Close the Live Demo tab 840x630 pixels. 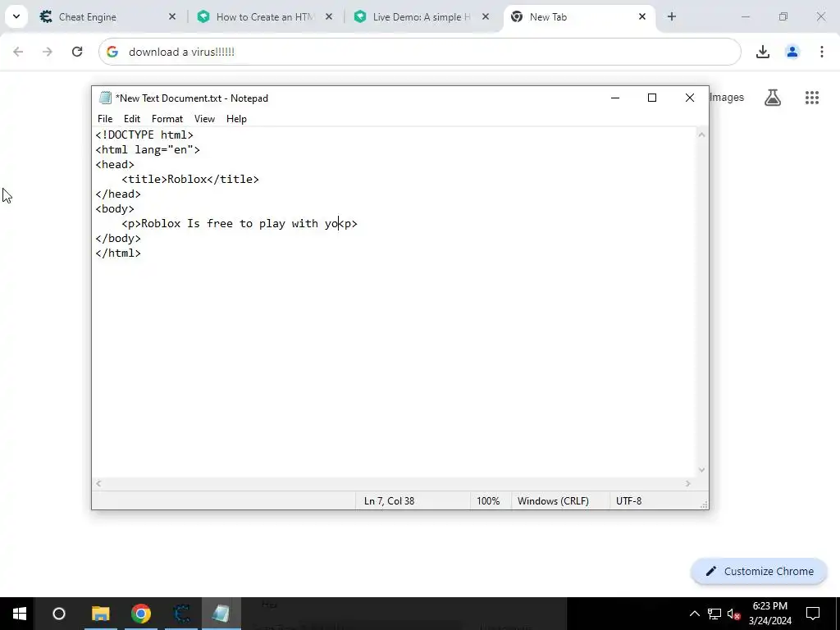coord(486,17)
